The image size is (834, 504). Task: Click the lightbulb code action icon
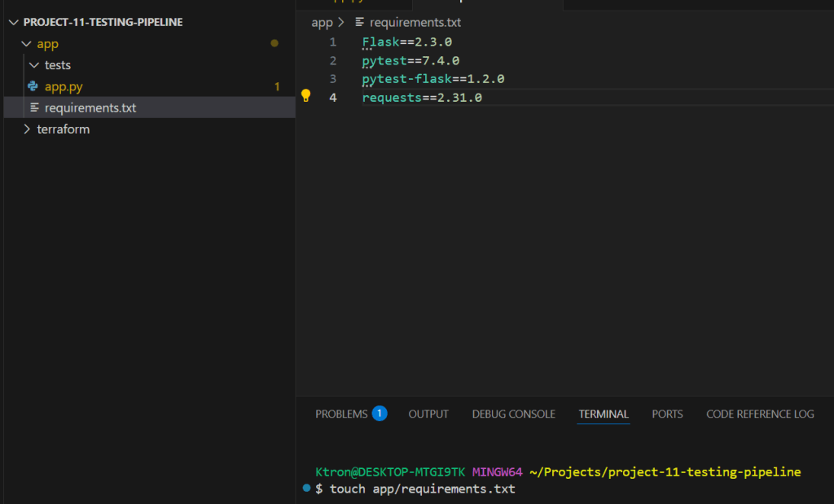coord(306,96)
